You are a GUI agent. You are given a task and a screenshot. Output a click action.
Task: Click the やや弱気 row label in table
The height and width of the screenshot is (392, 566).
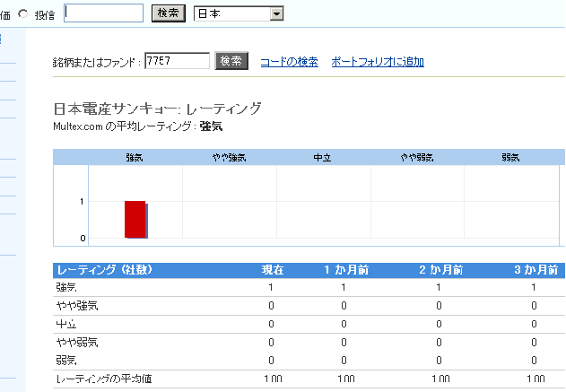(x=77, y=342)
